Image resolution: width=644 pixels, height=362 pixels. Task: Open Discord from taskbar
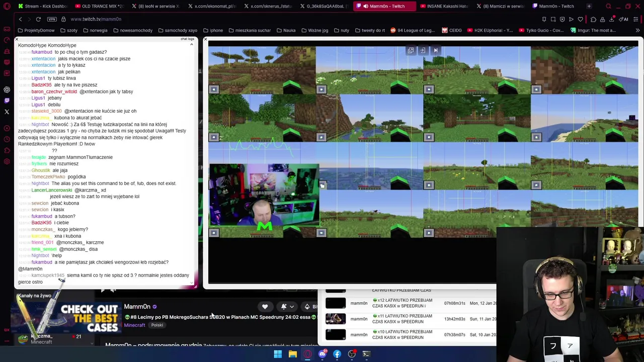tap(322, 354)
